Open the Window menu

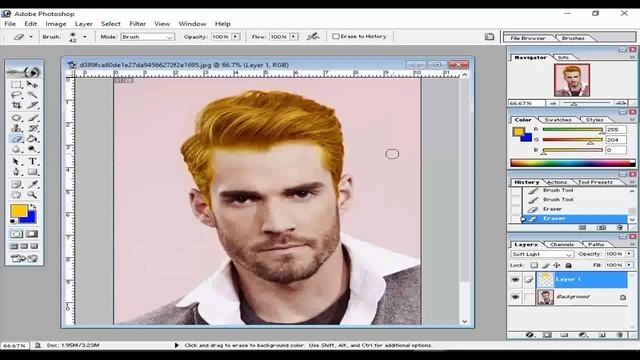point(192,24)
